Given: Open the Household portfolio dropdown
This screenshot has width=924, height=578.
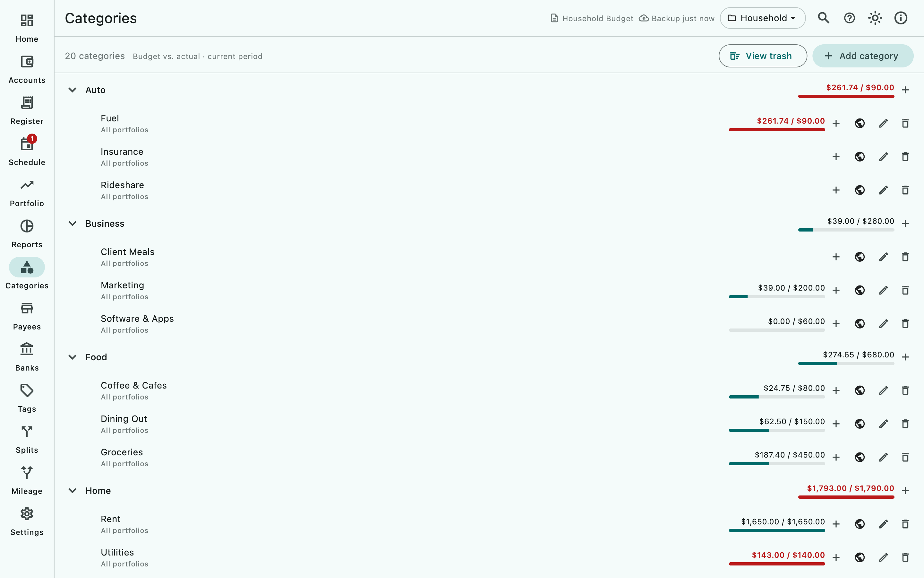Looking at the screenshot, I should 763,18.
